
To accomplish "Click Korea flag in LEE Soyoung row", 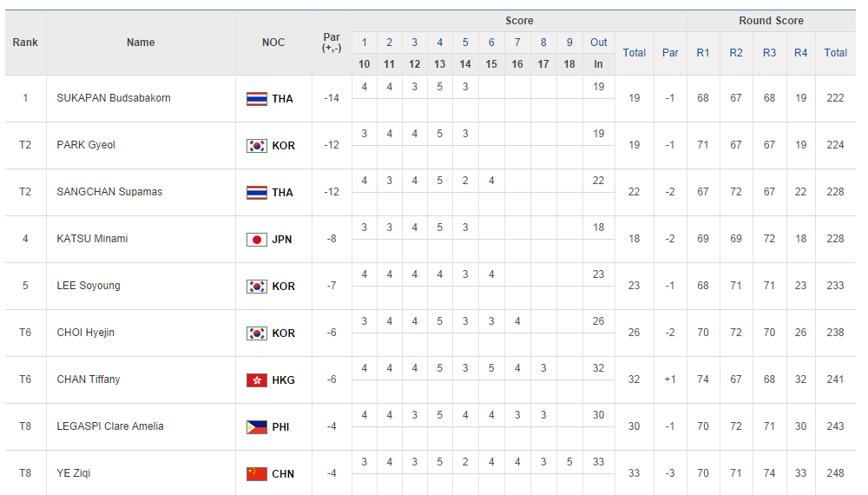I will pos(256,287).
